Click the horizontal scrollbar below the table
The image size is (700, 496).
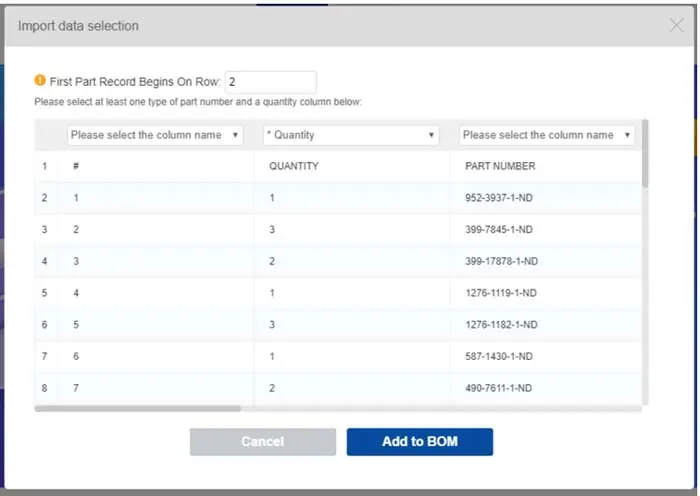138,408
